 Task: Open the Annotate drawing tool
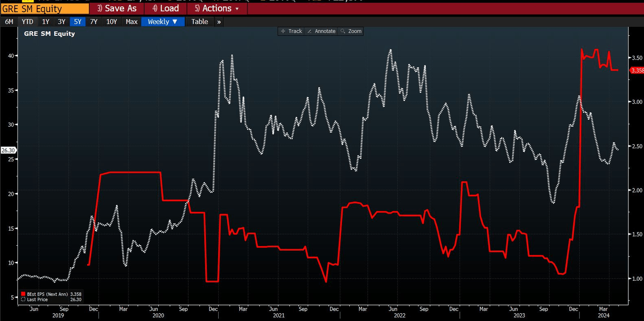321,31
